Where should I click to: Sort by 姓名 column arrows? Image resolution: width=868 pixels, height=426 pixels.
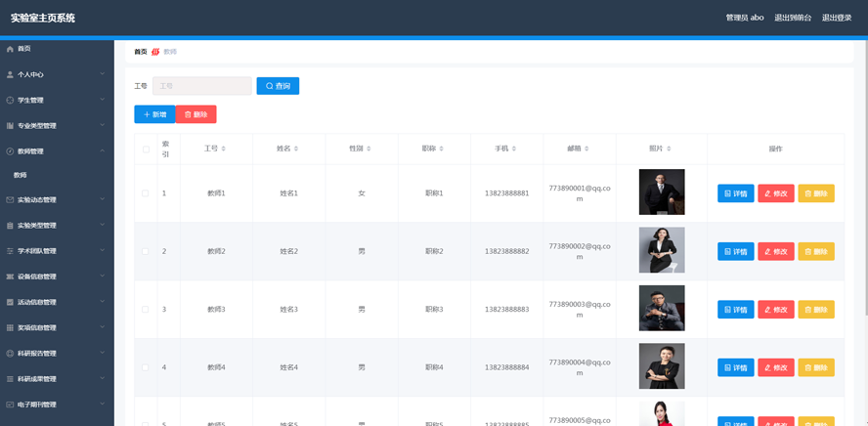click(x=296, y=149)
